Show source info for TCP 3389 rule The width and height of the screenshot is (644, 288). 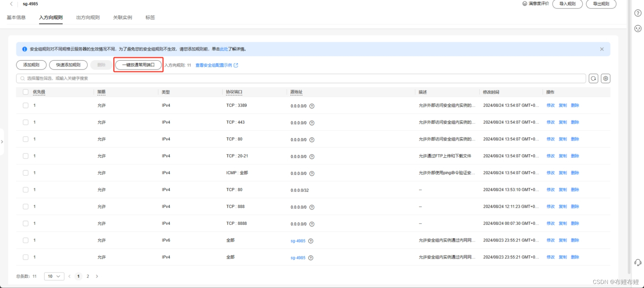coord(312,106)
